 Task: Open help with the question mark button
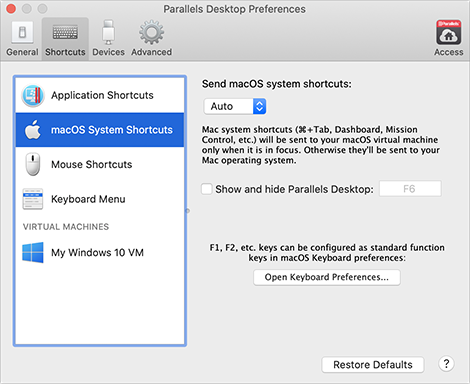tap(446, 364)
